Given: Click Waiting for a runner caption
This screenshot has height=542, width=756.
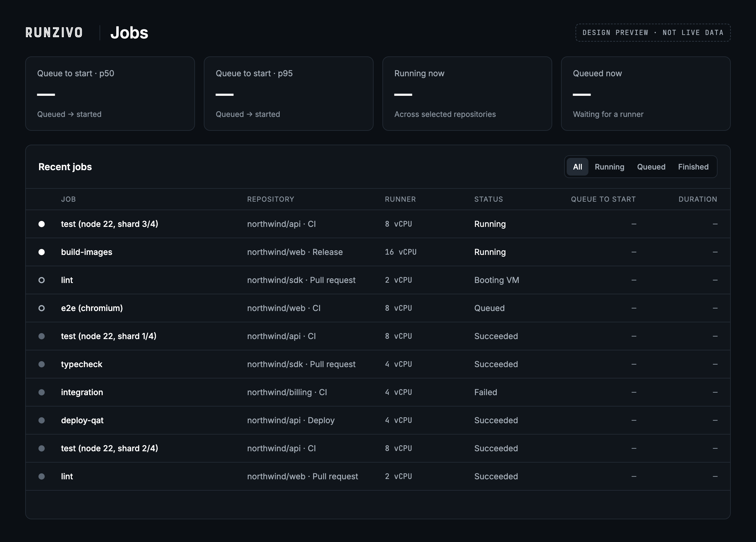Looking at the screenshot, I should click(608, 114).
